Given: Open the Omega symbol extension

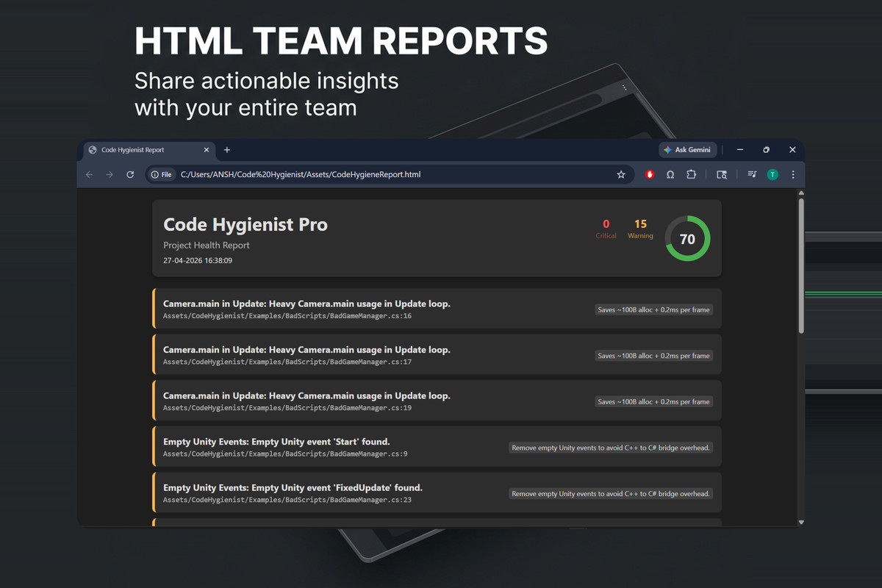Looking at the screenshot, I should (670, 175).
